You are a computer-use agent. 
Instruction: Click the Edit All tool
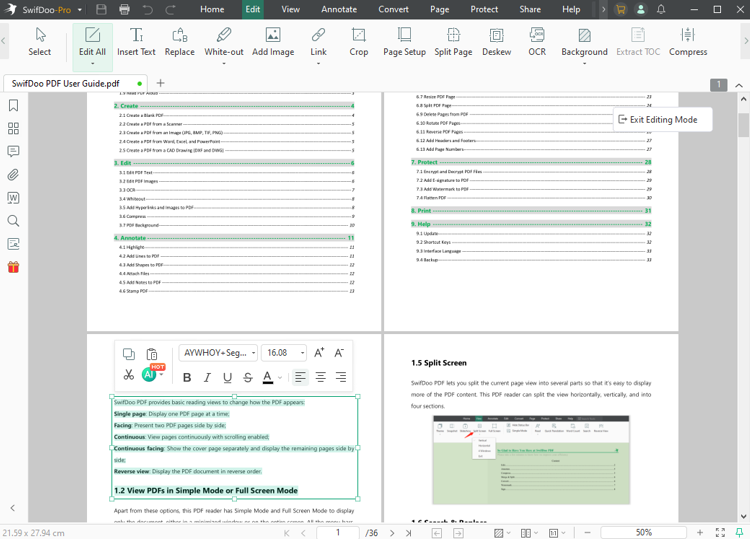pyautogui.click(x=92, y=46)
